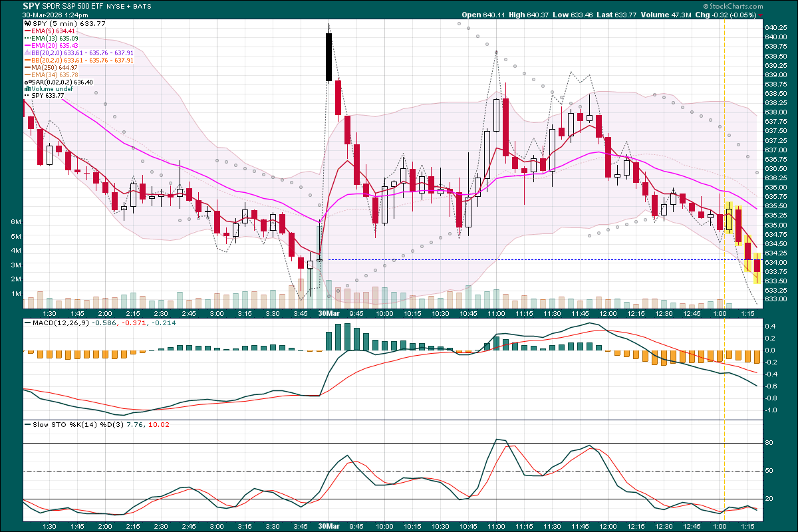Click the 0.4 MACD axis label
Viewport: 798px width, 532px height.
770,326
